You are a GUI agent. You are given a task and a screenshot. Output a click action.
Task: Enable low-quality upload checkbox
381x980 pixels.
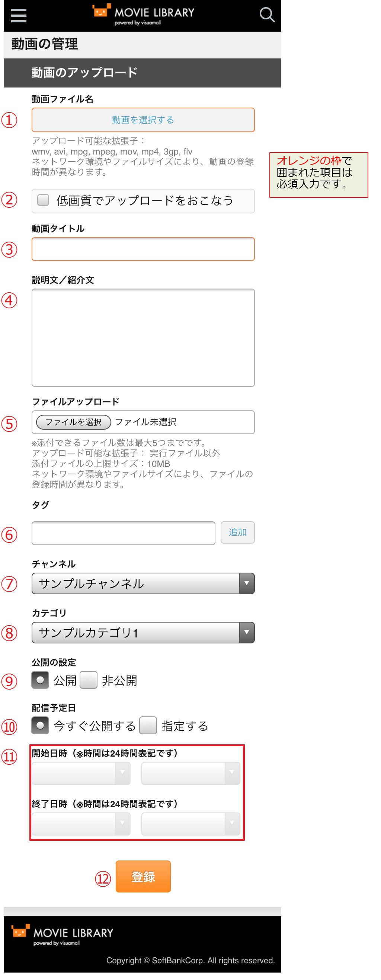pos(44,200)
